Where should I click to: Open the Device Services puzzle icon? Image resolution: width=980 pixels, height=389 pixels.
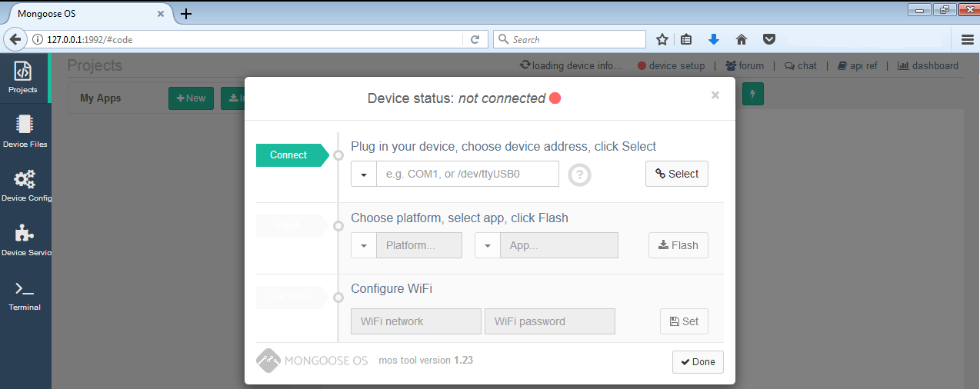pyautogui.click(x=25, y=240)
